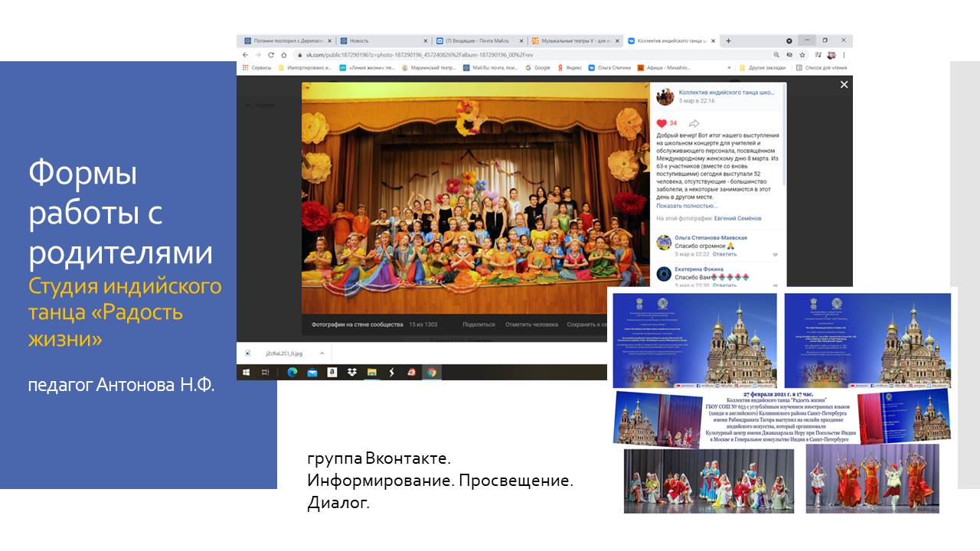Like the post by clicking the heart
980x551 pixels.
point(661,123)
